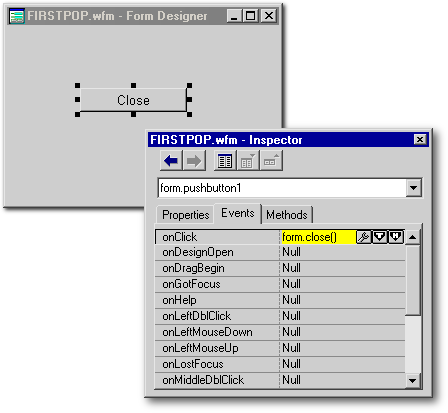Click the yellow form.close() value field
448x413 pixels.
319,237
